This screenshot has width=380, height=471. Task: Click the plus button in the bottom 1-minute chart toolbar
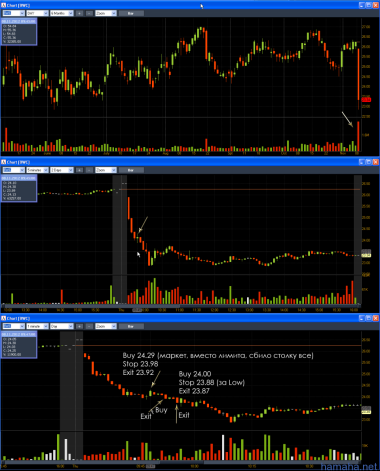tap(79, 326)
